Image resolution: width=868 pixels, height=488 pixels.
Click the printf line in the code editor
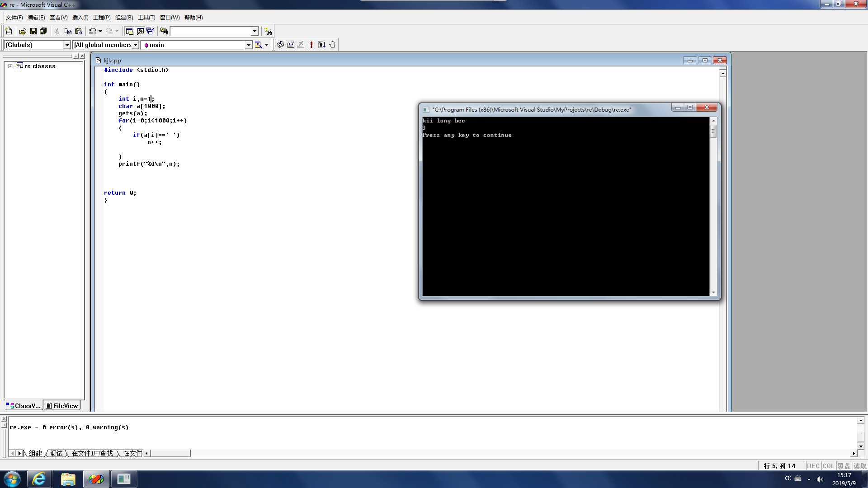click(x=149, y=164)
